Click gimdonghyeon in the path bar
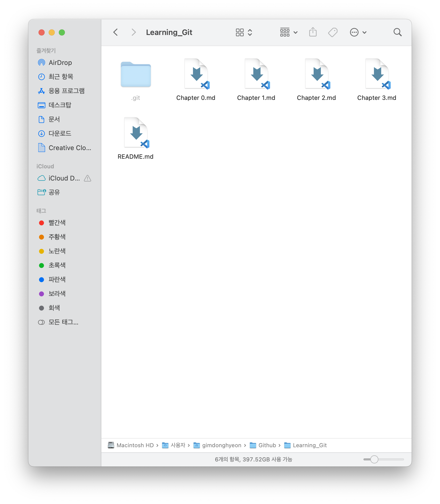 pos(217,445)
